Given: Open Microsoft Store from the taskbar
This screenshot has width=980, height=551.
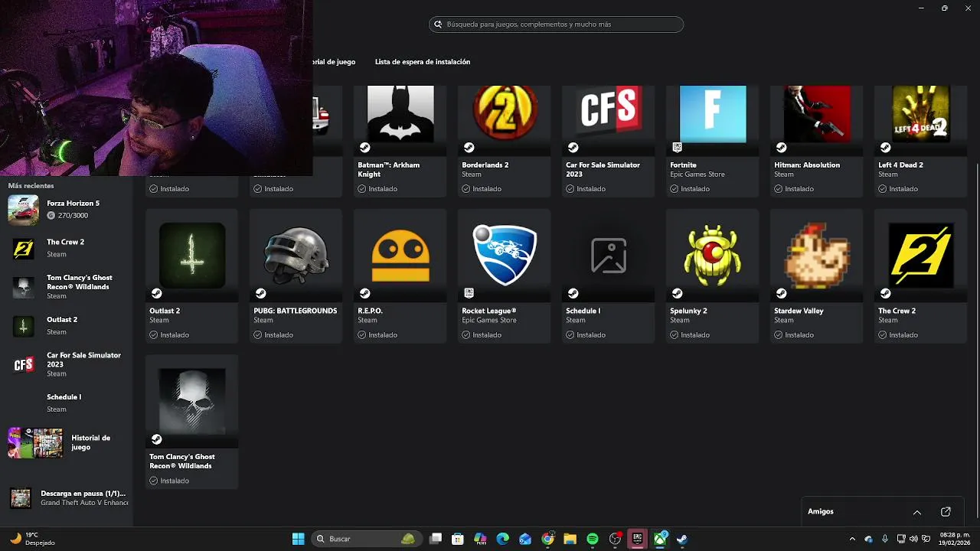Looking at the screenshot, I should (458, 539).
